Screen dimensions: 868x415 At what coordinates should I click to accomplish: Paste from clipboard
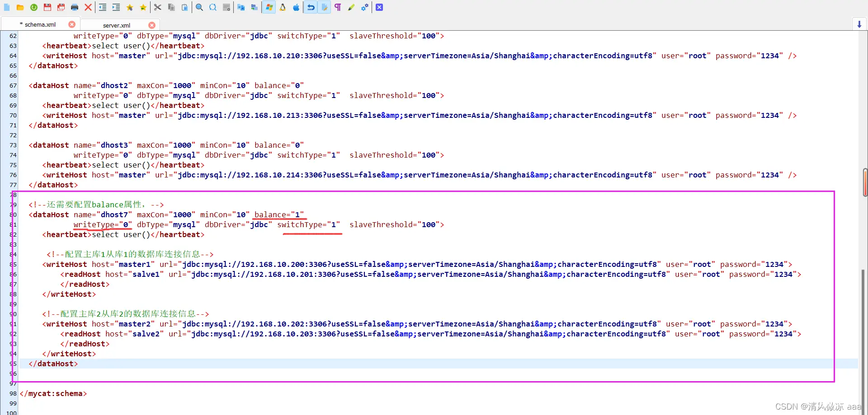pyautogui.click(x=185, y=7)
